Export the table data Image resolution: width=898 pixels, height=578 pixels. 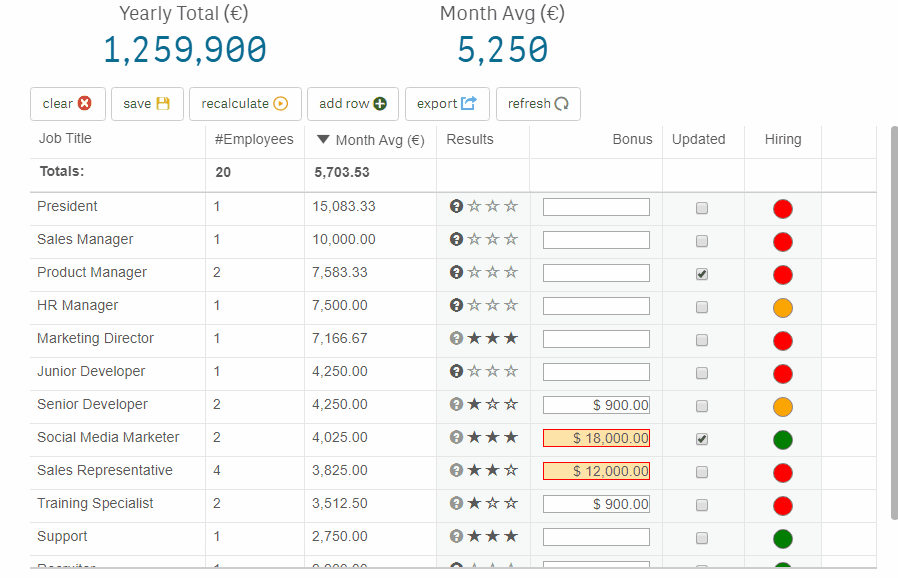click(x=447, y=104)
